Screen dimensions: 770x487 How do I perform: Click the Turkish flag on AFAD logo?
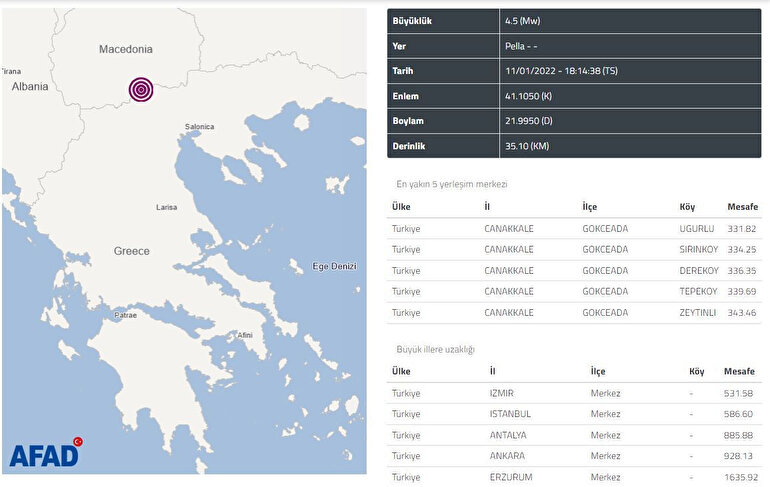click(x=77, y=441)
